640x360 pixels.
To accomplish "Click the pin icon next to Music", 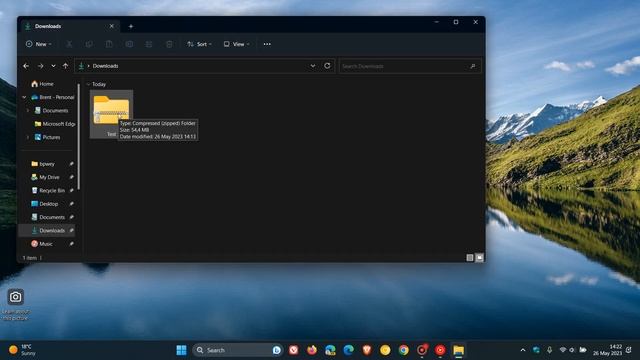I will (71, 244).
